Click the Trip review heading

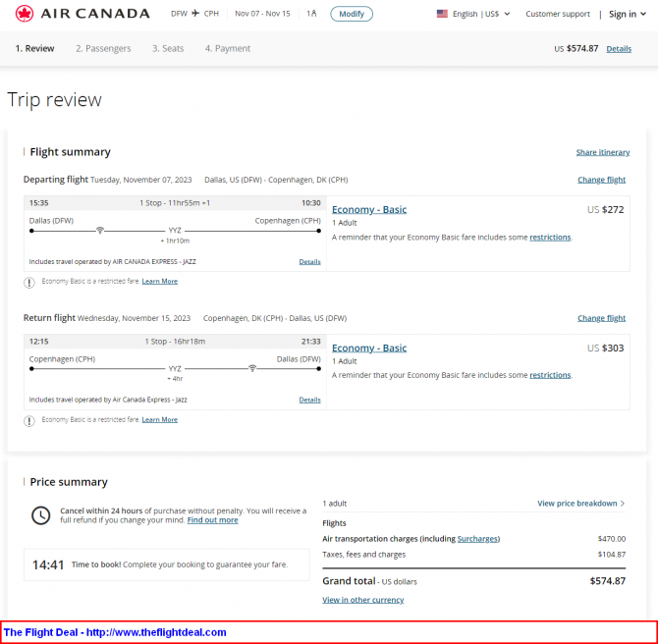[x=55, y=100]
